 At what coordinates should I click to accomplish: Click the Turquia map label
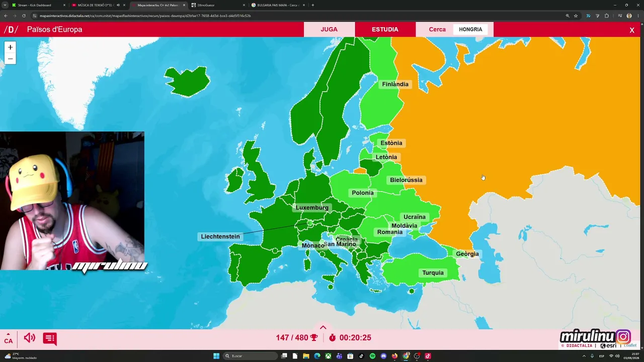click(433, 273)
